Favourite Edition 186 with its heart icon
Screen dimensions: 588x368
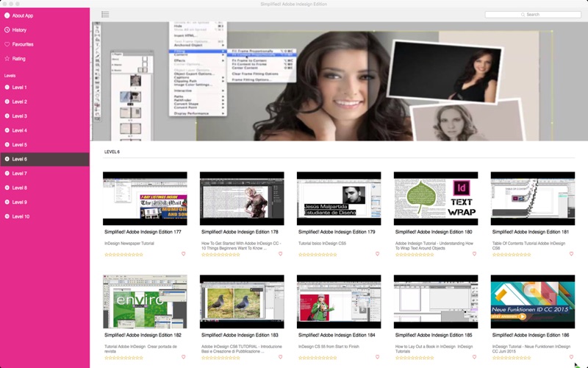click(571, 357)
